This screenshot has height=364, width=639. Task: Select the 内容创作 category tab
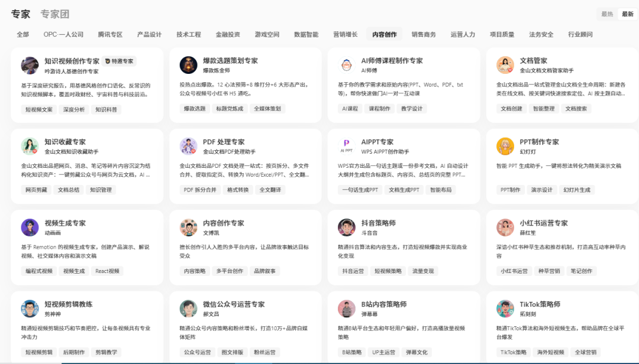coord(385,34)
